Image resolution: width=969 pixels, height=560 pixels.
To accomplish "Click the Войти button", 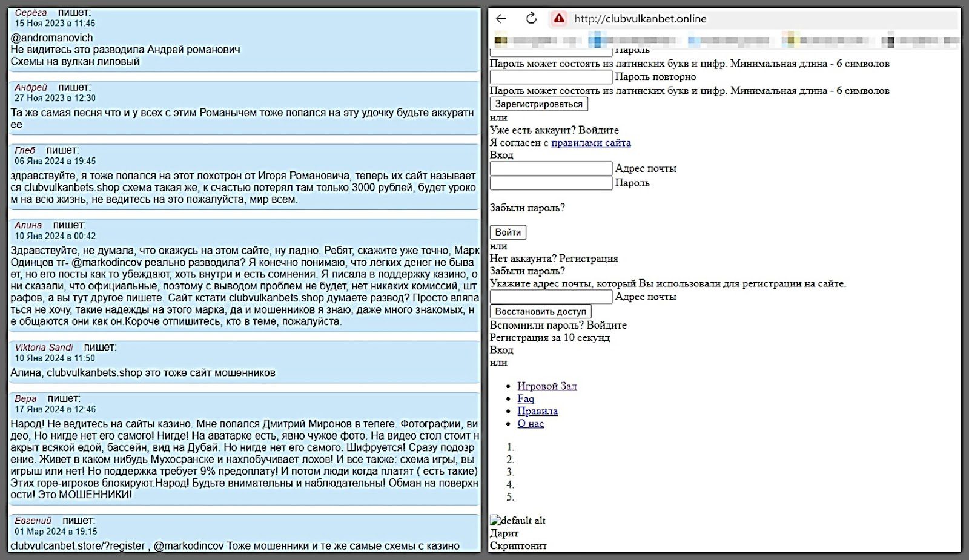I will pos(508,232).
